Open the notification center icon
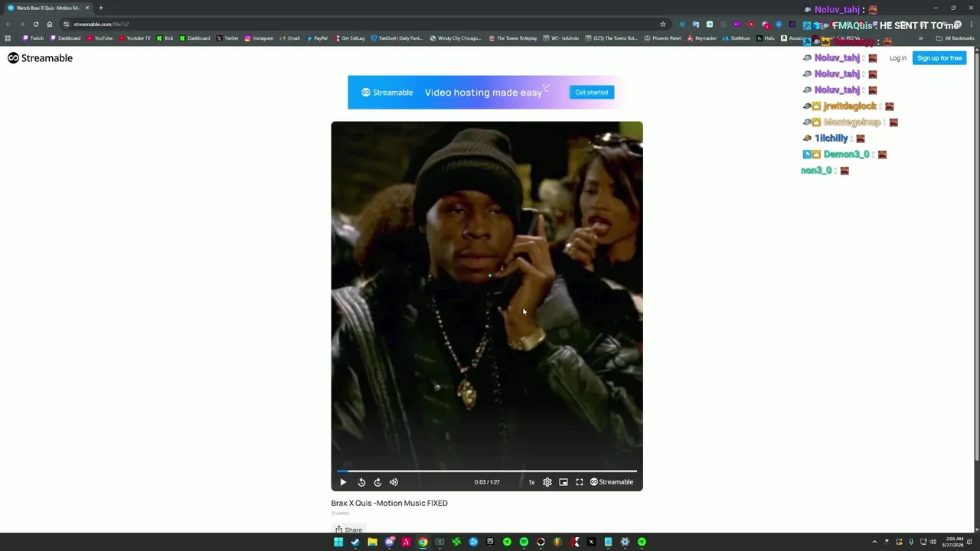This screenshot has height=551, width=980. (971, 542)
